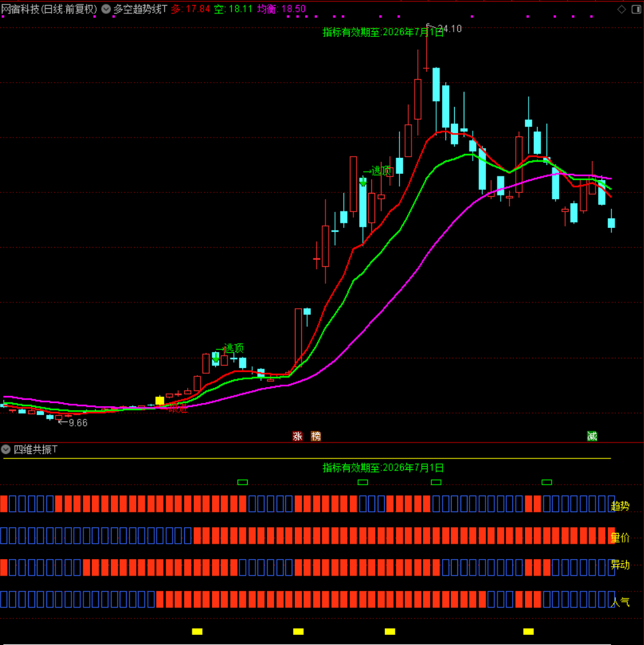
Task: Click the green 减 event marker
Action: point(592,436)
